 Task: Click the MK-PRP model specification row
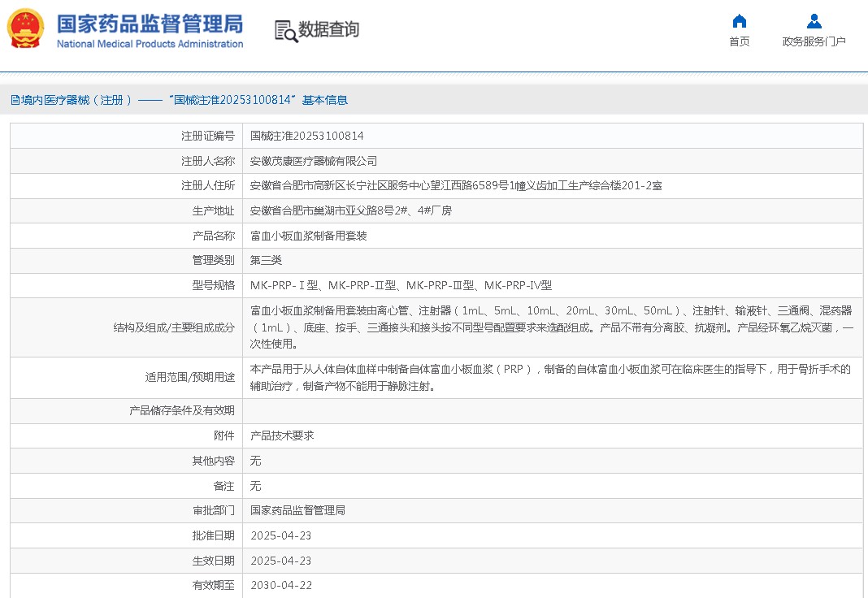(401, 285)
